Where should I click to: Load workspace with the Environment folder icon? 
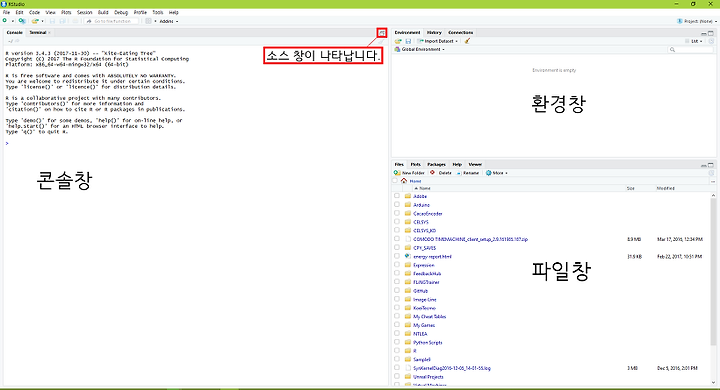pyautogui.click(x=398, y=41)
